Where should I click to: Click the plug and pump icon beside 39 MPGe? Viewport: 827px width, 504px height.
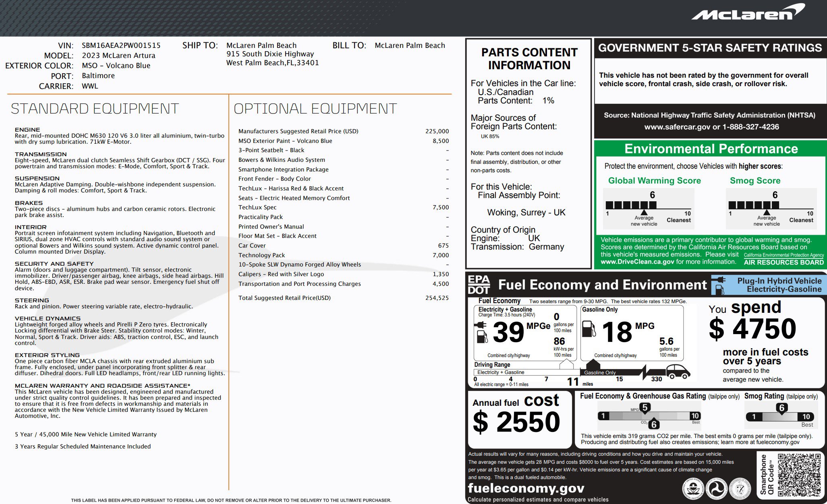[x=482, y=332]
